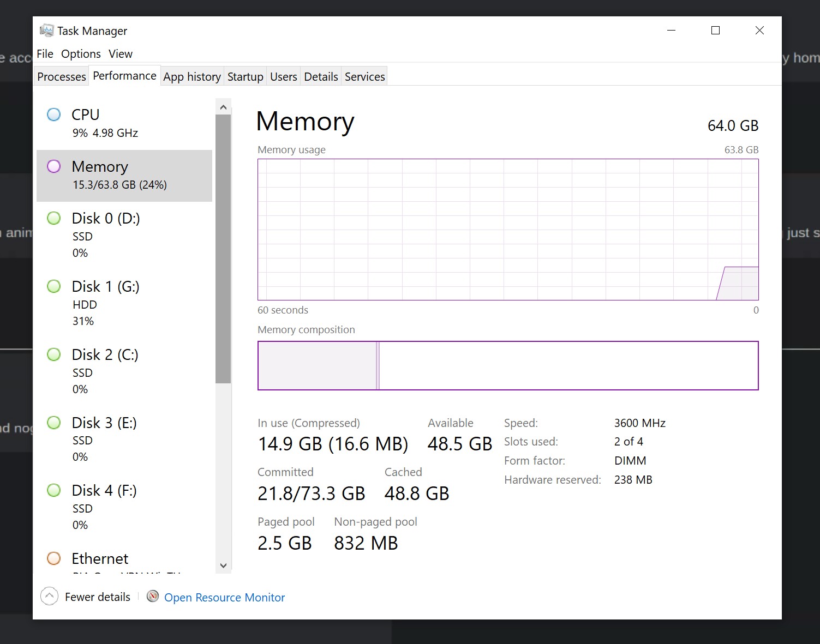820x644 pixels.
Task: Go to the Startup tab
Action: [246, 76]
